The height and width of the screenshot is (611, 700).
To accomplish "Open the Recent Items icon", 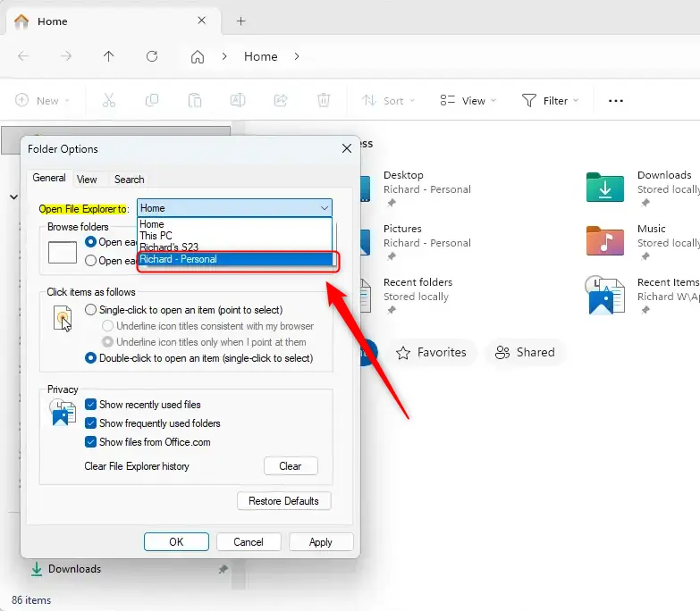I will coord(605,295).
